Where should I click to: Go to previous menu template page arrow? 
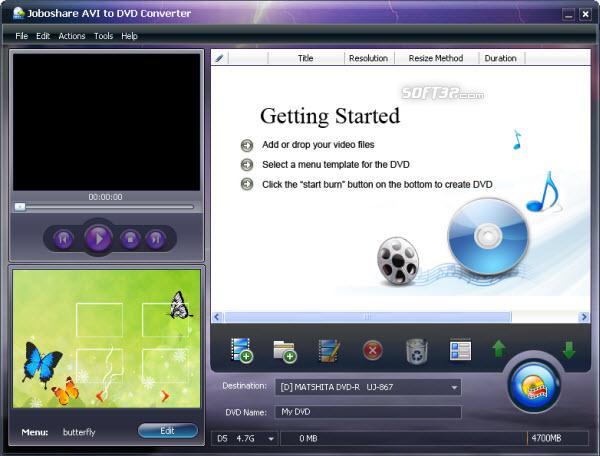[99, 396]
